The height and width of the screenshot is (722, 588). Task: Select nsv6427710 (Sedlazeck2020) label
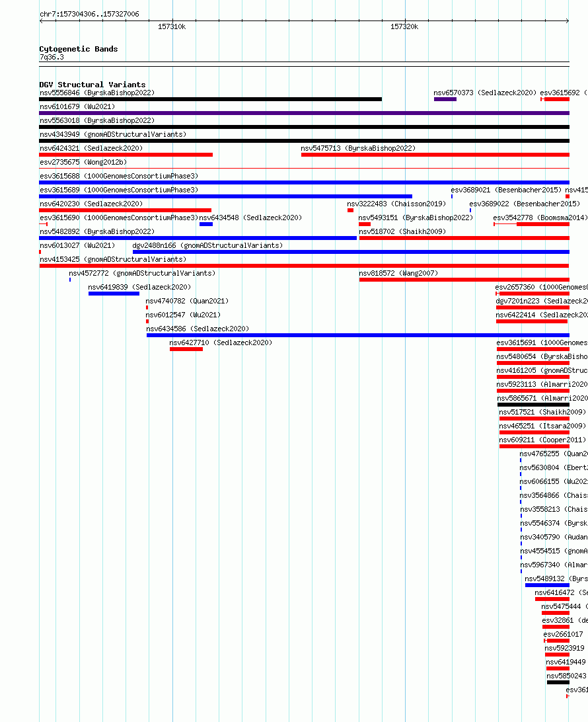point(221,342)
